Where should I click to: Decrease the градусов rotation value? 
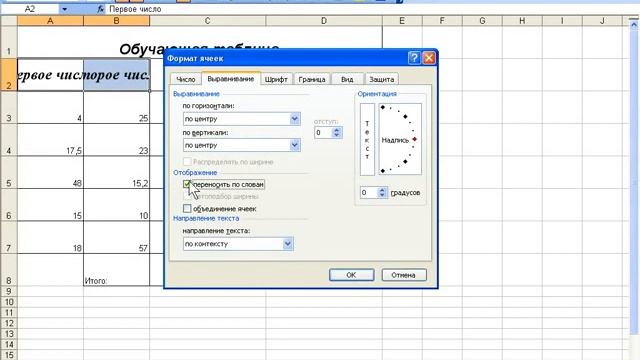tap(382, 195)
